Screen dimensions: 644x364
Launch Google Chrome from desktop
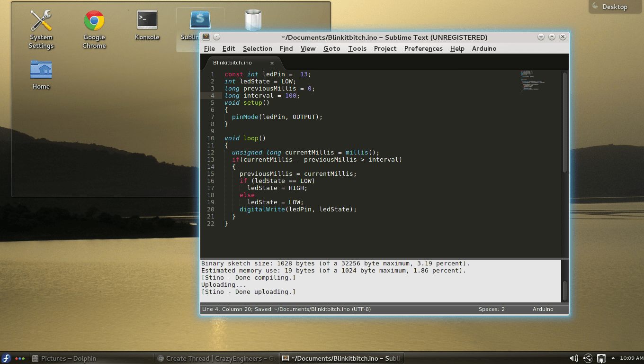(94, 29)
